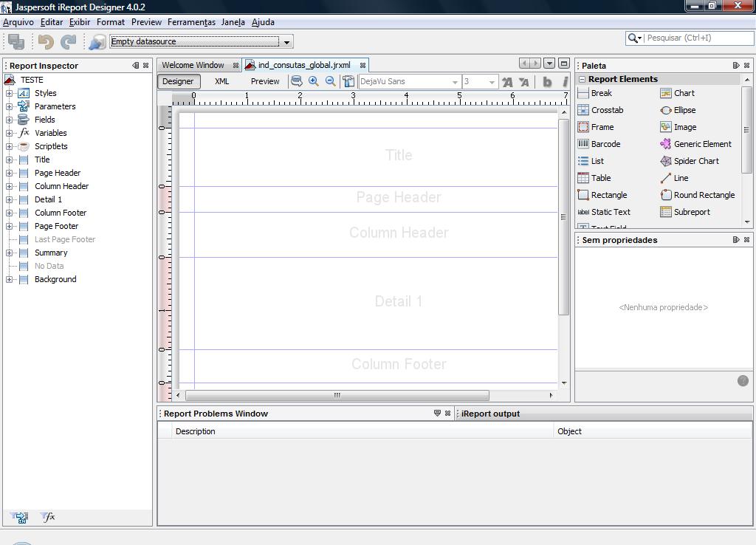Select the Frame palette element

pos(596,127)
